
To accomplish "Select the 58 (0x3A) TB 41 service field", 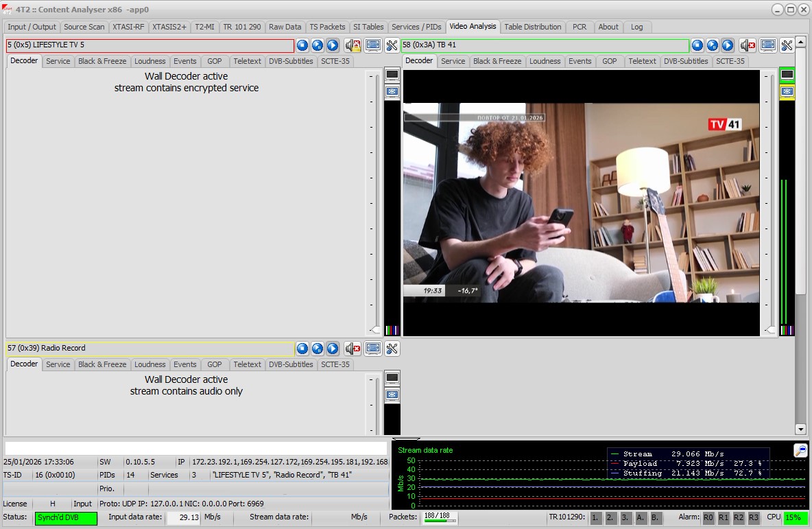I will 545,45.
